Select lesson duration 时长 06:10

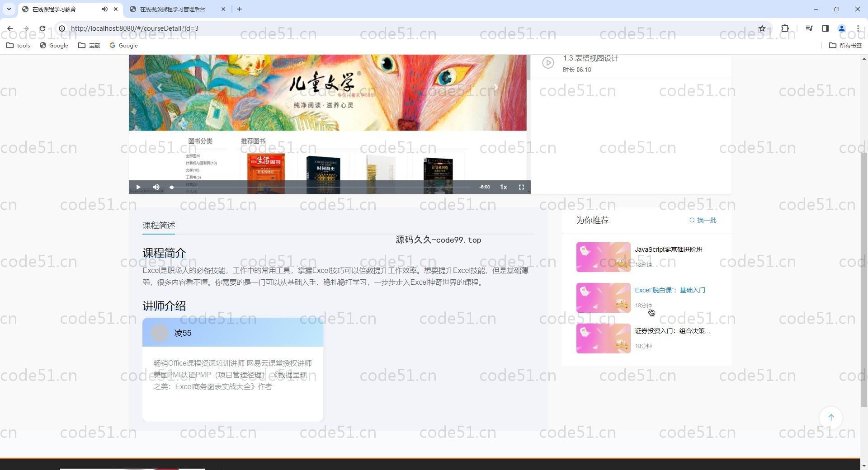577,70
